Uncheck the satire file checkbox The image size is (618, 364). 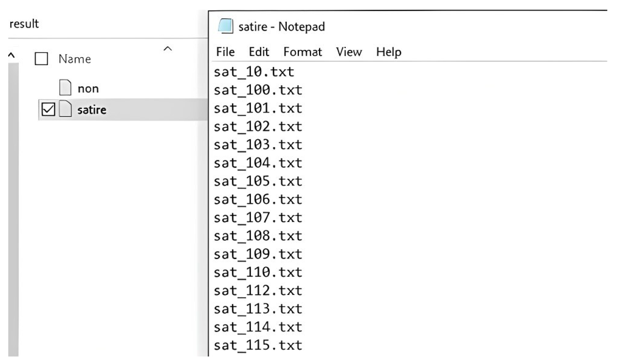48,109
